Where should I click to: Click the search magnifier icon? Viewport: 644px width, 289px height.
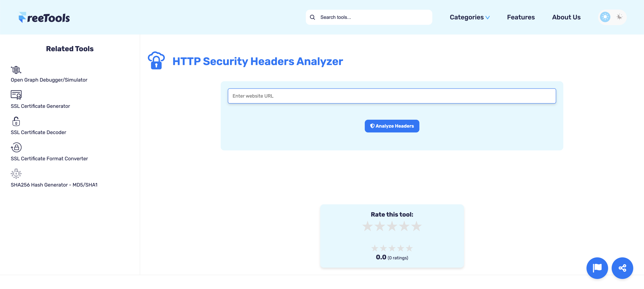pos(312,17)
